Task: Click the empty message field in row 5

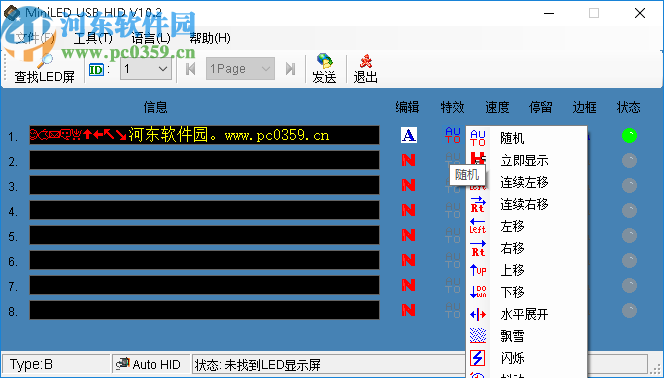Action: point(204,235)
